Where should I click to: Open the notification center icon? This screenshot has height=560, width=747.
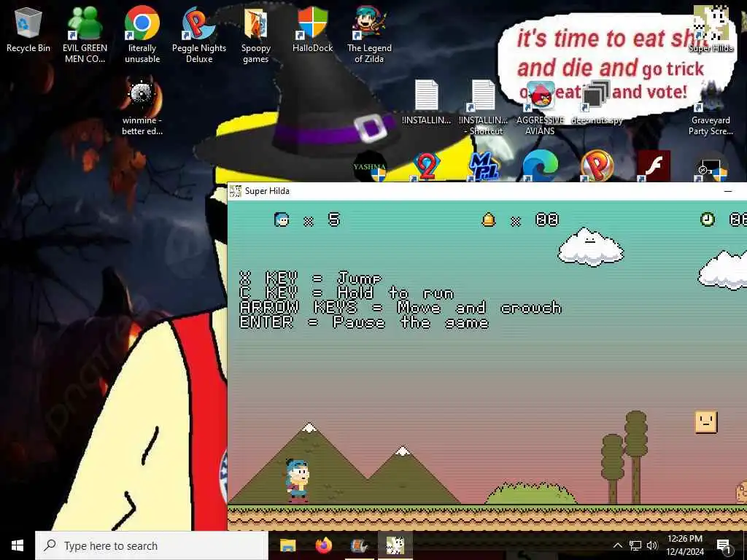pos(724,545)
